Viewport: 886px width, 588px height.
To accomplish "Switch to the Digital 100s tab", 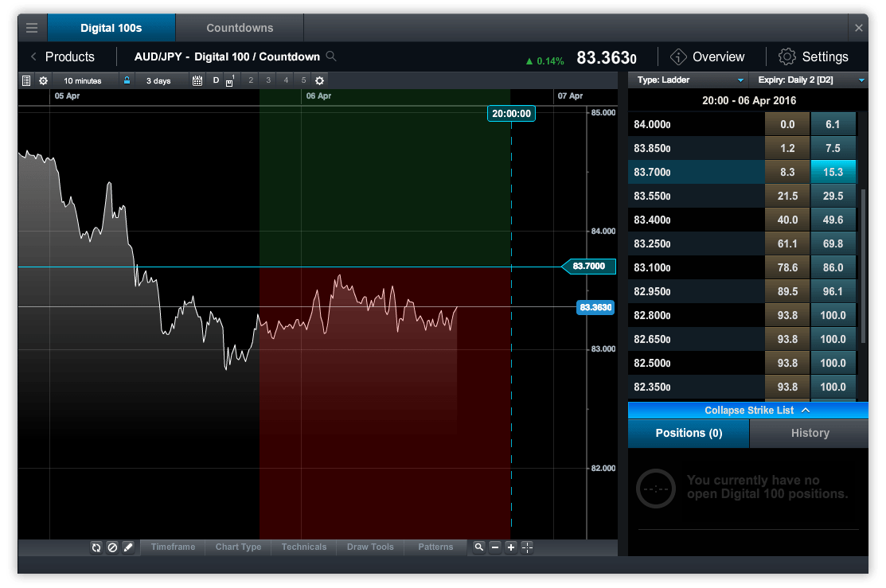I will pyautogui.click(x=111, y=28).
